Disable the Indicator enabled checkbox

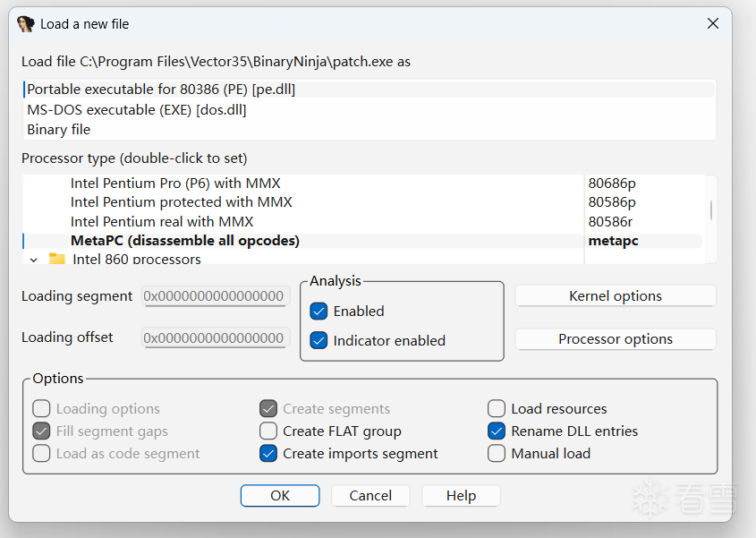pyautogui.click(x=319, y=341)
